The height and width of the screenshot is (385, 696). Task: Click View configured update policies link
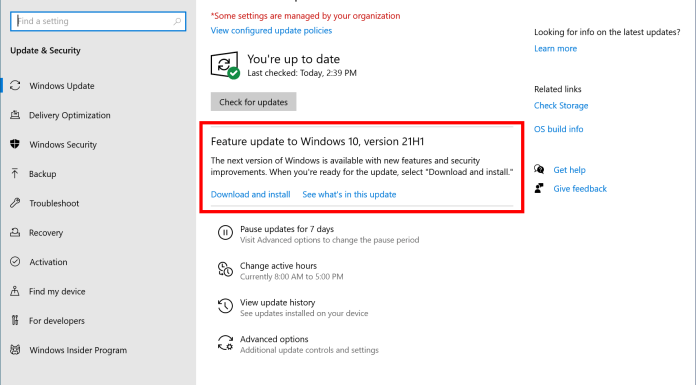(271, 30)
